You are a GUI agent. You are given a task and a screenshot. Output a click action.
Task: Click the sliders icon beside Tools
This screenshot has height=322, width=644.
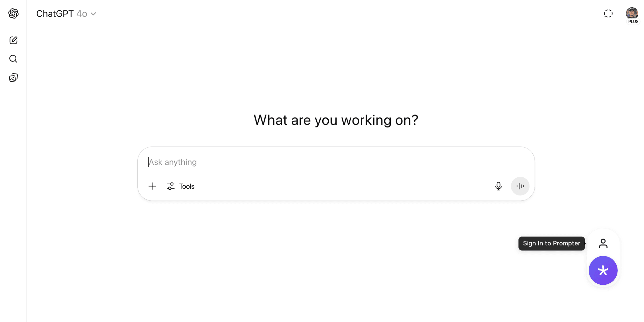point(171,186)
